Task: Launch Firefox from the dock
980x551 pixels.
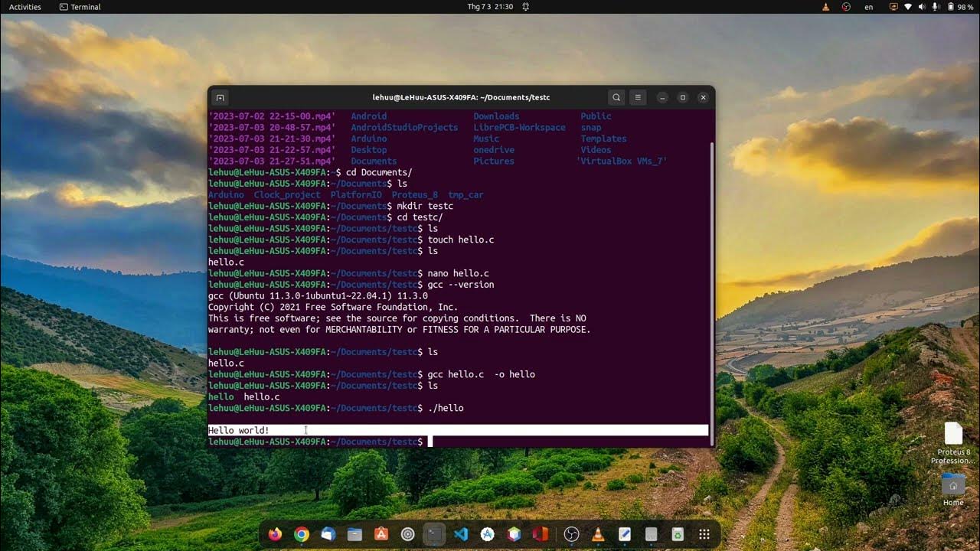Action: tap(275, 534)
